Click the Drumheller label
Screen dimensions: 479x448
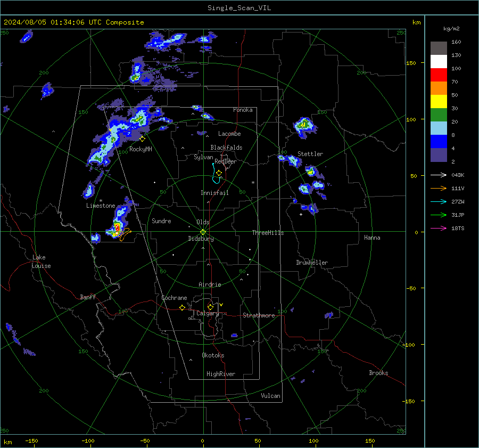point(312,263)
